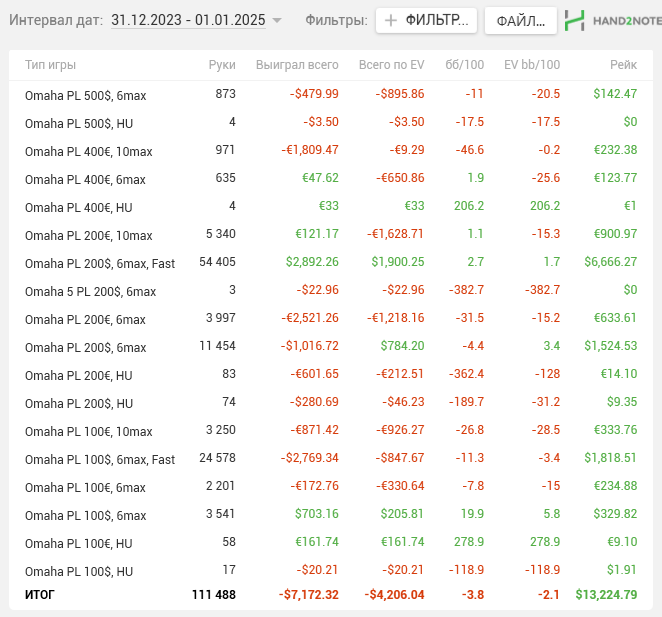Select row Omaha PL 200€, 6max
The height and width of the screenshot is (617, 662).
point(331,318)
